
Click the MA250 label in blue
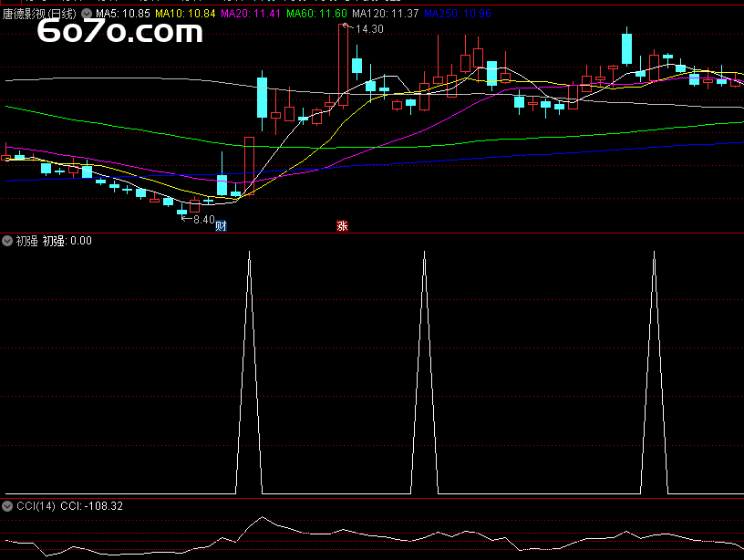click(458, 14)
